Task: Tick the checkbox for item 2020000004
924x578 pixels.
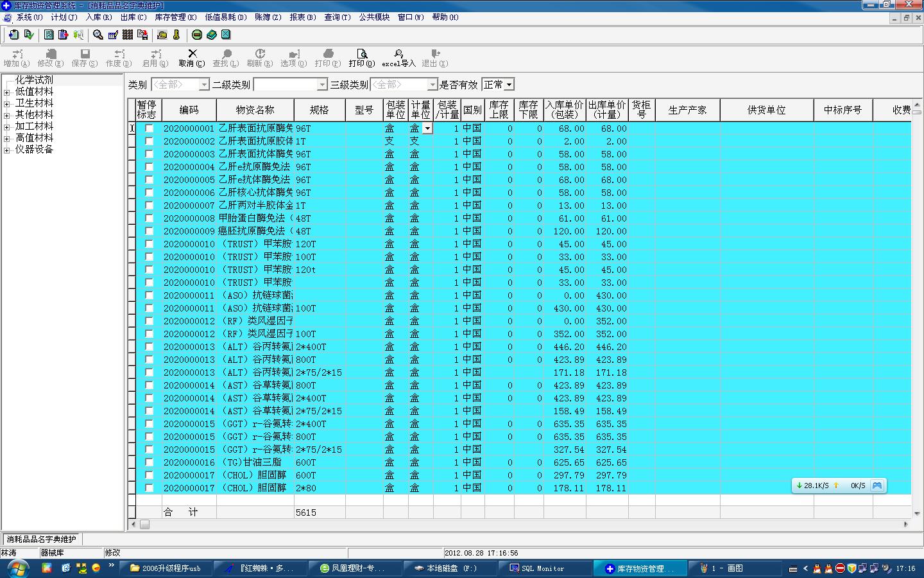Action: coord(150,167)
